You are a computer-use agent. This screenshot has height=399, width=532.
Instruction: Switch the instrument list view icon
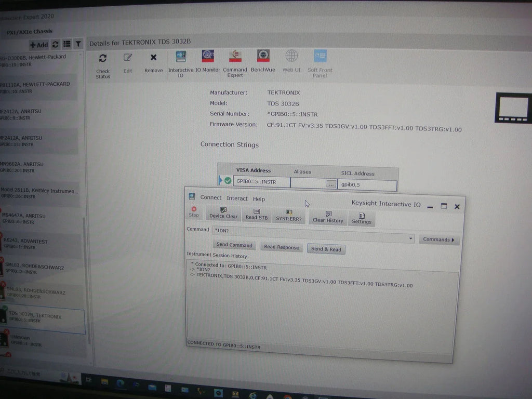click(x=67, y=44)
